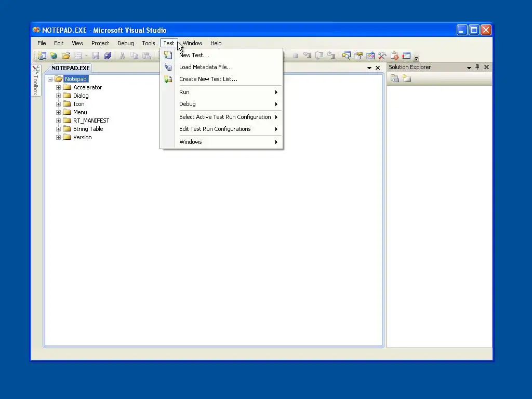The width and height of the screenshot is (532, 399).
Task: Click the Create New Test List menu icon
Action: [x=168, y=79]
